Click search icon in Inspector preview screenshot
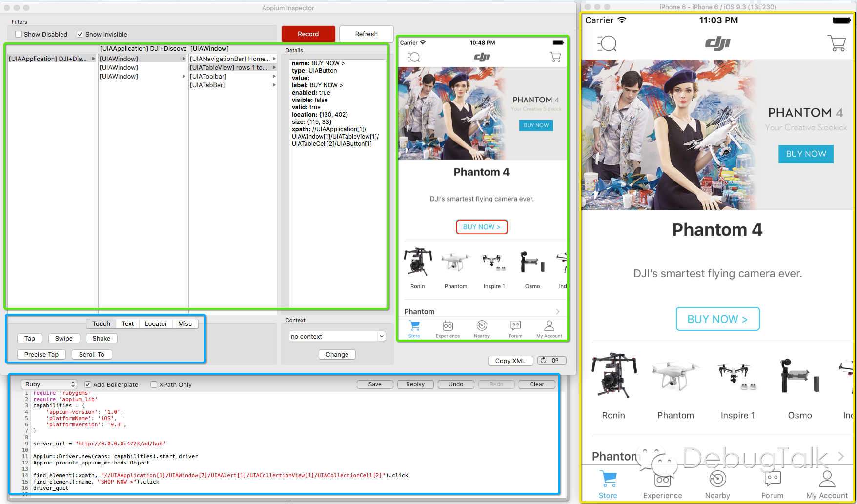This screenshot has width=857, height=504. click(413, 57)
